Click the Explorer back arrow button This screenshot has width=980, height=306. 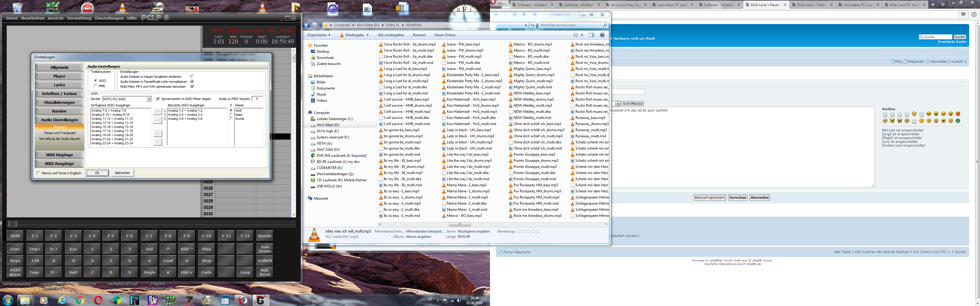pyautogui.click(x=307, y=25)
